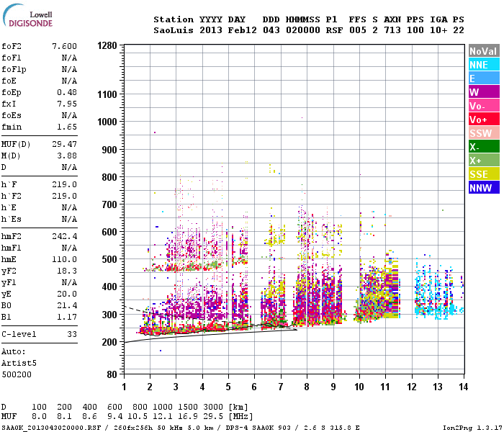Viewport: 504px width, 432px height.
Task: Select the NNE cyan legend swatch
Action: pos(484,65)
